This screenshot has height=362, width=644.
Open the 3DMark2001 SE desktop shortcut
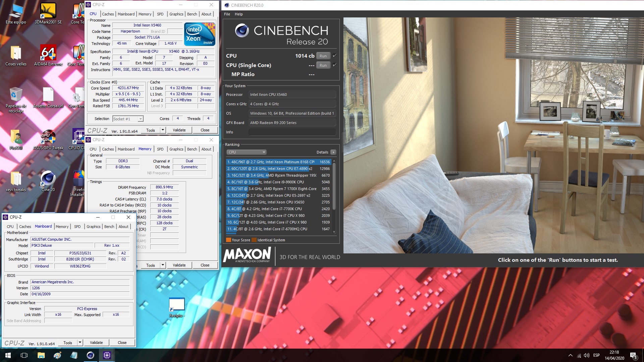point(48,14)
